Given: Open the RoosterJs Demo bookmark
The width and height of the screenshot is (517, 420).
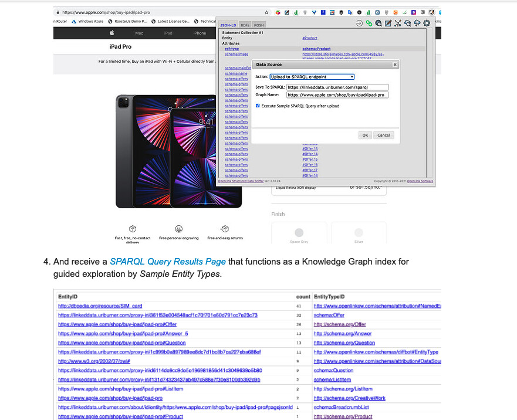Looking at the screenshot, I should pyautogui.click(x=127, y=22).
